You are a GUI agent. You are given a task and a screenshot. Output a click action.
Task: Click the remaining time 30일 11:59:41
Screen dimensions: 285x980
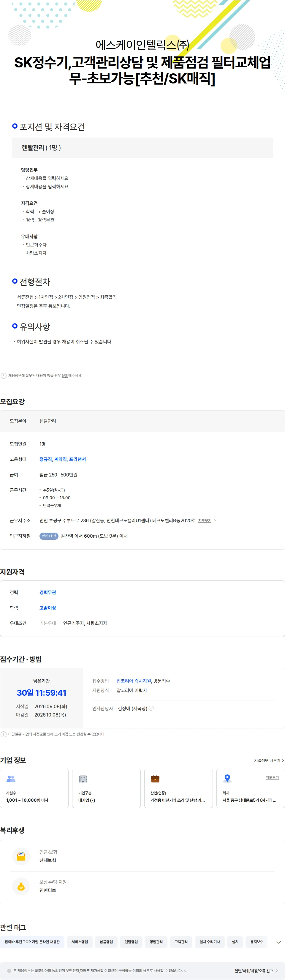(x=42, y=692)
